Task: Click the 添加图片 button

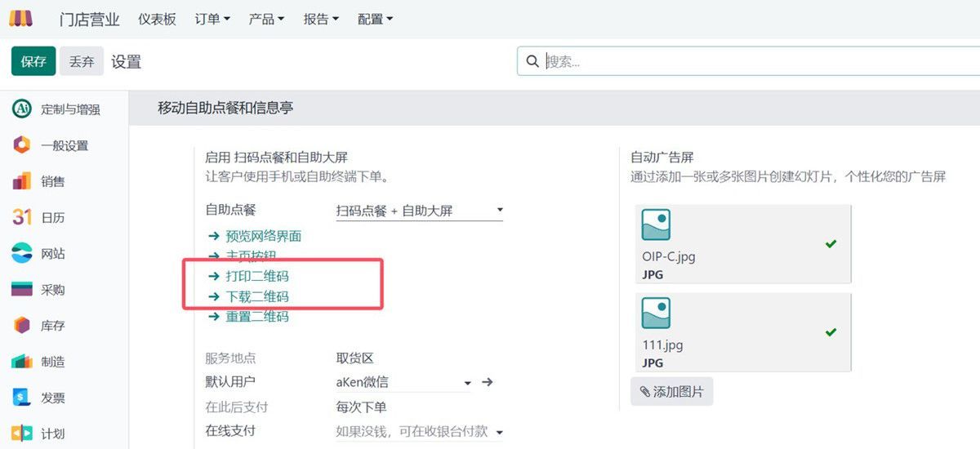Action: coord(671,392)
